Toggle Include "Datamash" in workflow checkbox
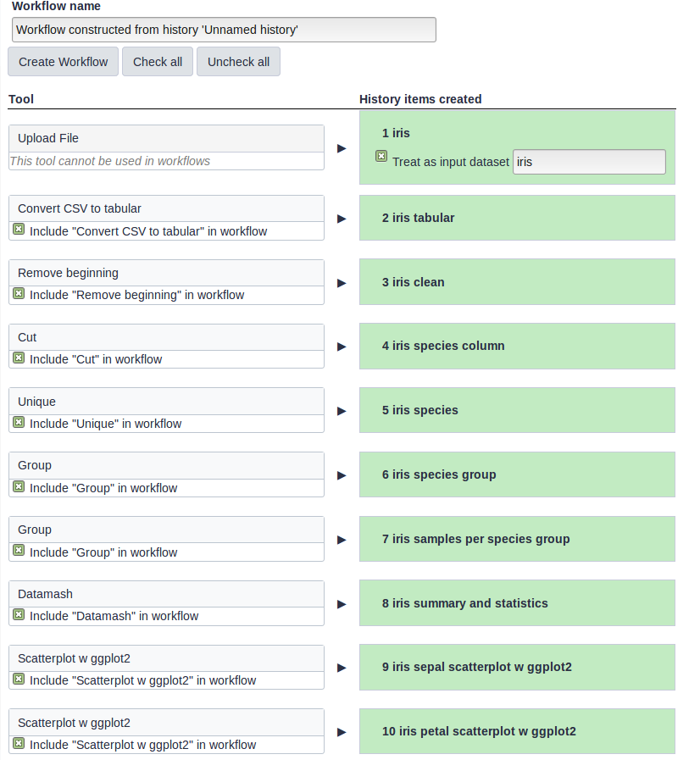 point(19,614)
